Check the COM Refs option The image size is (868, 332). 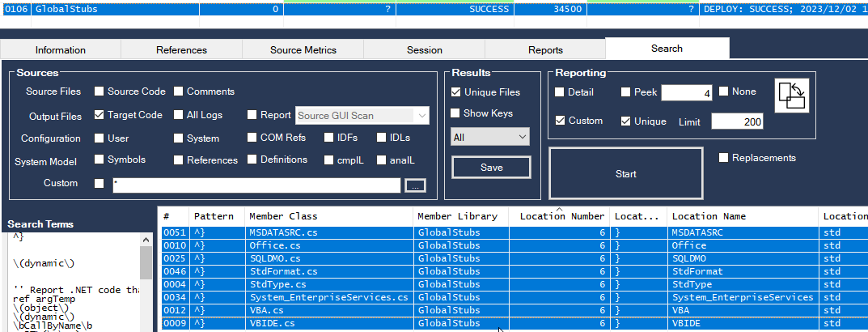[252, 138]
